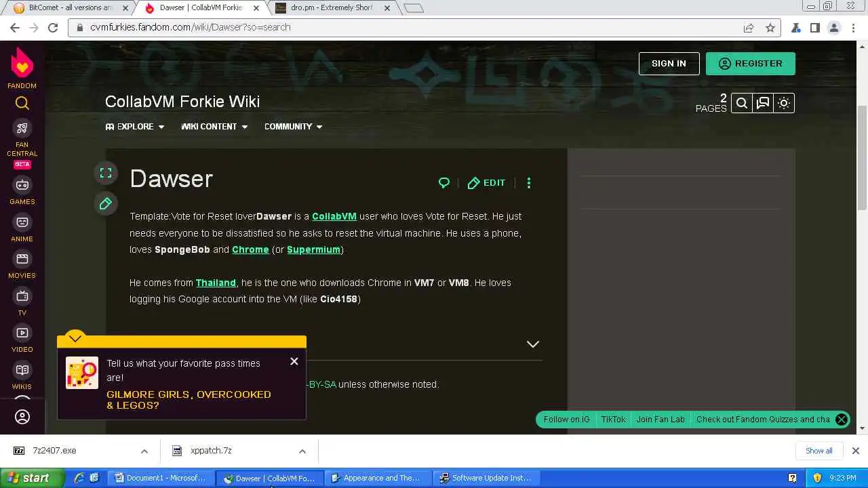This screenshot has height=488, width=868.
Task: Open the Fandom sidebar search icon
Action: 22,104
